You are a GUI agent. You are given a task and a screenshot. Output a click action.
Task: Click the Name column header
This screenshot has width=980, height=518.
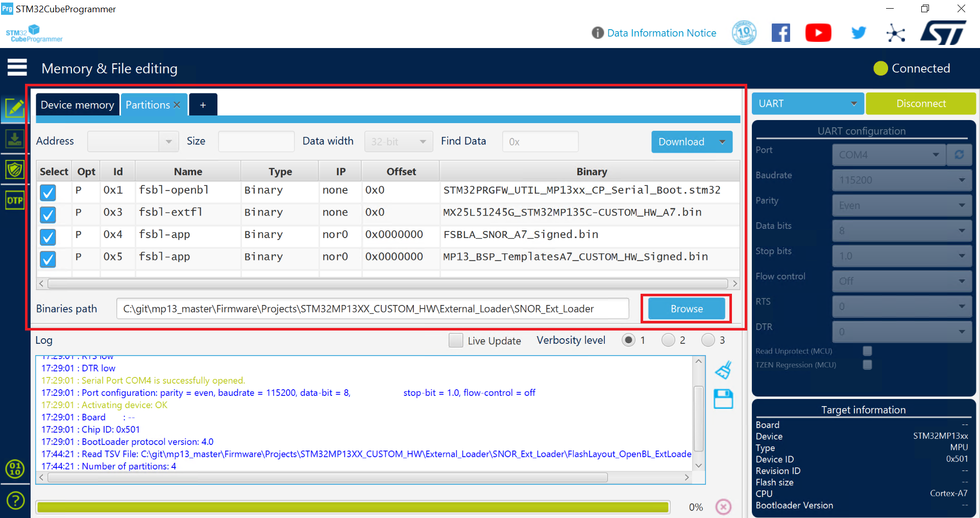tap(188, 172)
